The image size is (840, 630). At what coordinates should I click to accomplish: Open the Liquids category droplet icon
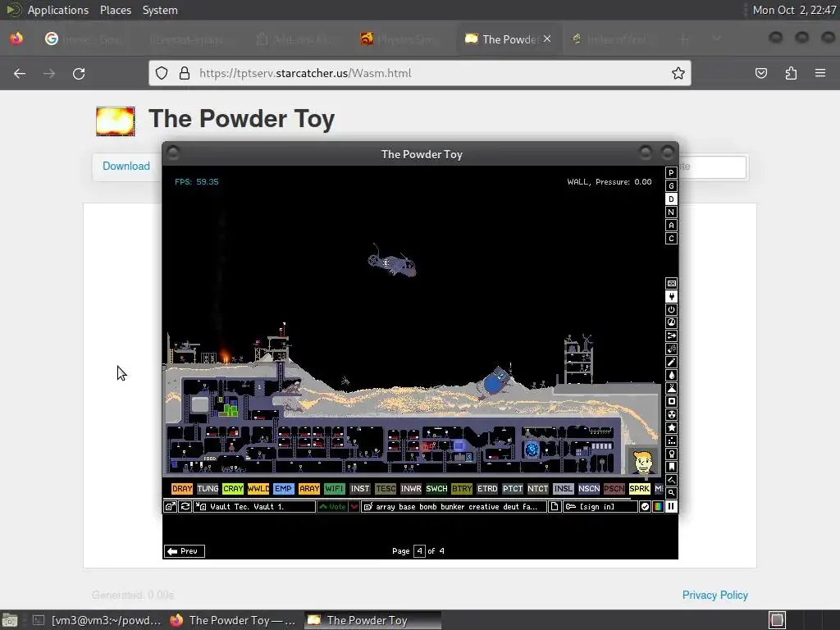click(x=671, y=375)
